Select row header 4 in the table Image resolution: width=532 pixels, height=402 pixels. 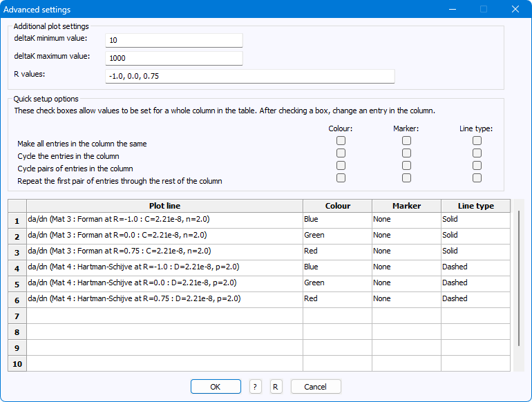(17, 268)
